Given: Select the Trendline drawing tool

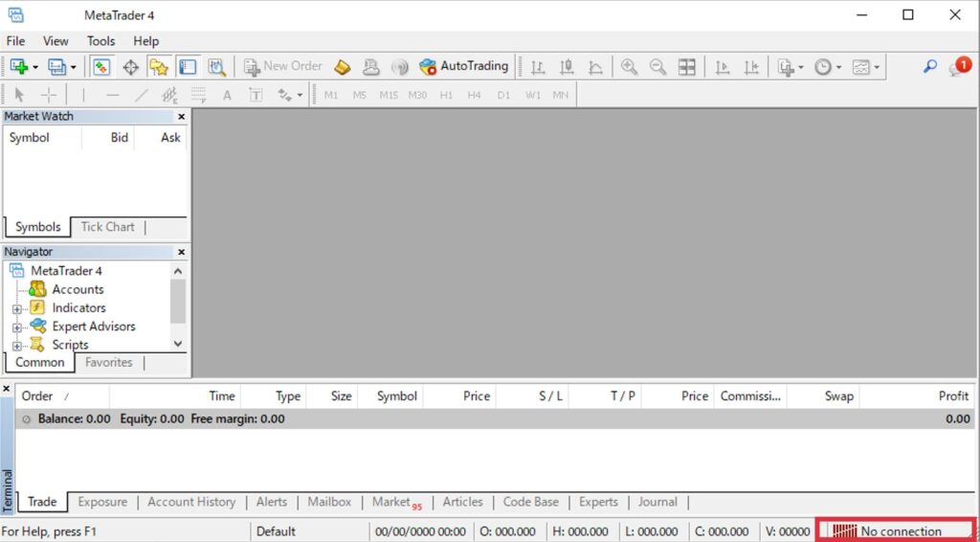Looking at the screenshot, I should (x=142, y=95).
